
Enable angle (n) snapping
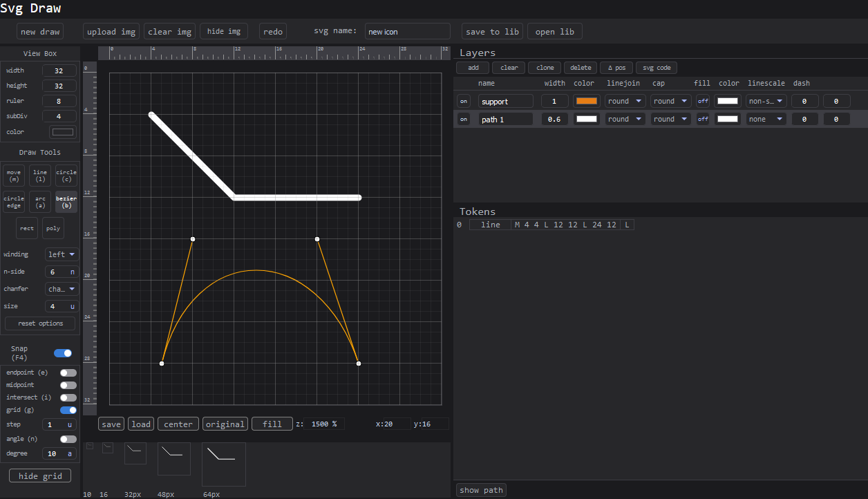[68, 439]
